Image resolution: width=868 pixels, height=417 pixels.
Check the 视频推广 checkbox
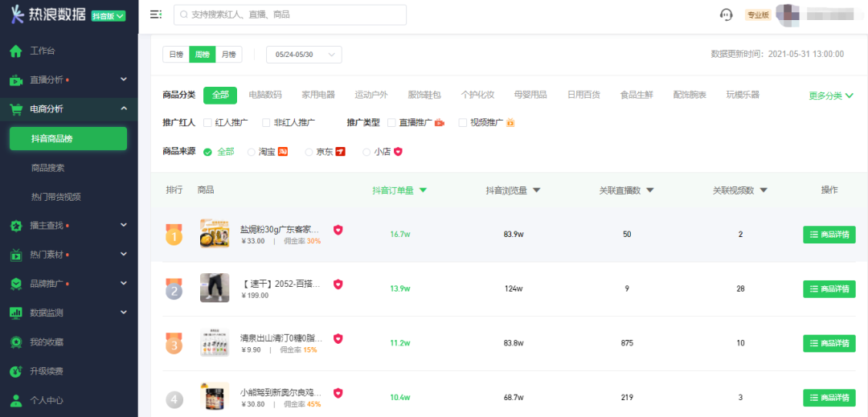tap(463, 123)
